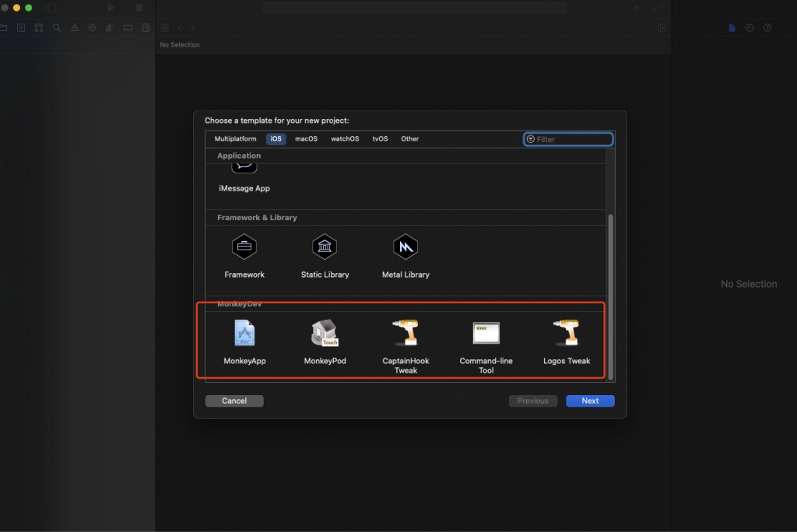Switch to the macOS tab
797x532 pixels.
tap(306, 139)
